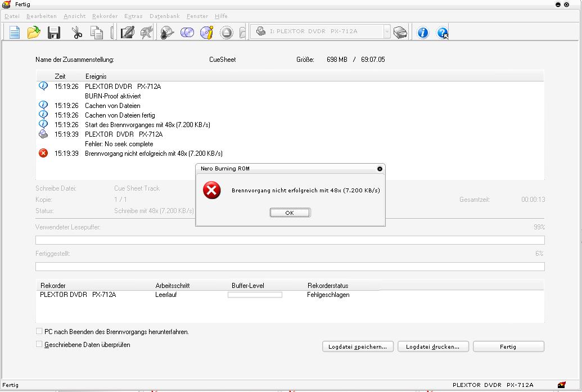
Task: Click the info icon on the 'Start des Brennvorganges' row
Action: click(43, 124)
